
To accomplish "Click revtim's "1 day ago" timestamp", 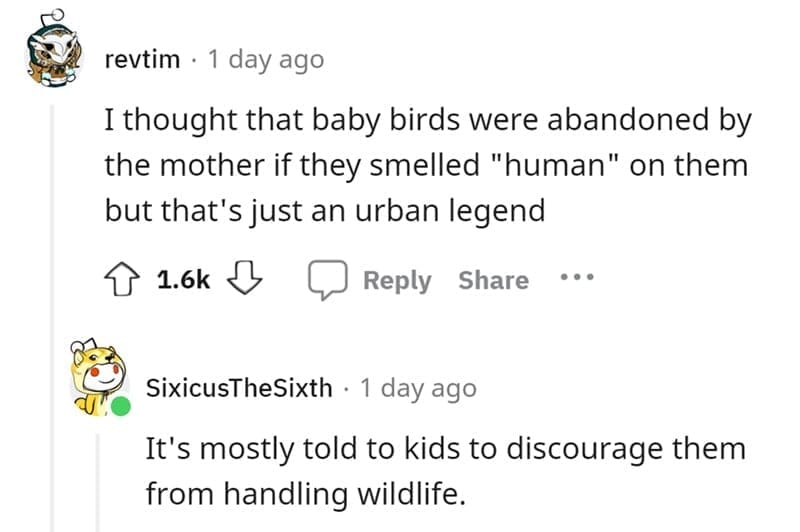I will [x=265, y=59].
